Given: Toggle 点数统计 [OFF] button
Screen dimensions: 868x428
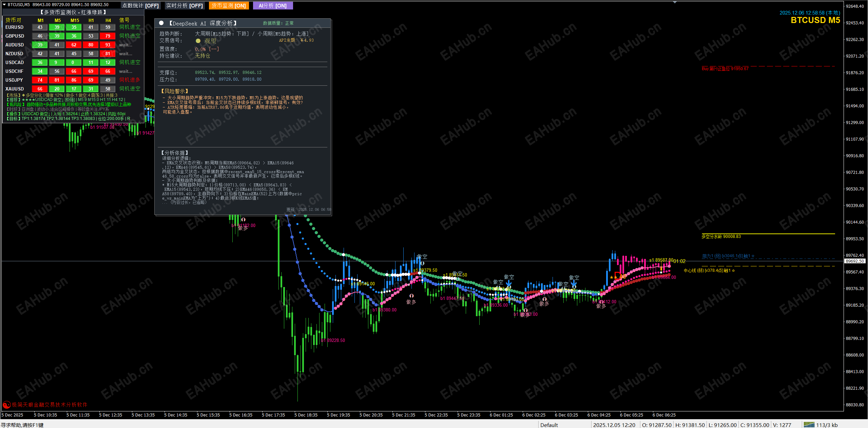Looking at the screenshot, I should 140,5.
